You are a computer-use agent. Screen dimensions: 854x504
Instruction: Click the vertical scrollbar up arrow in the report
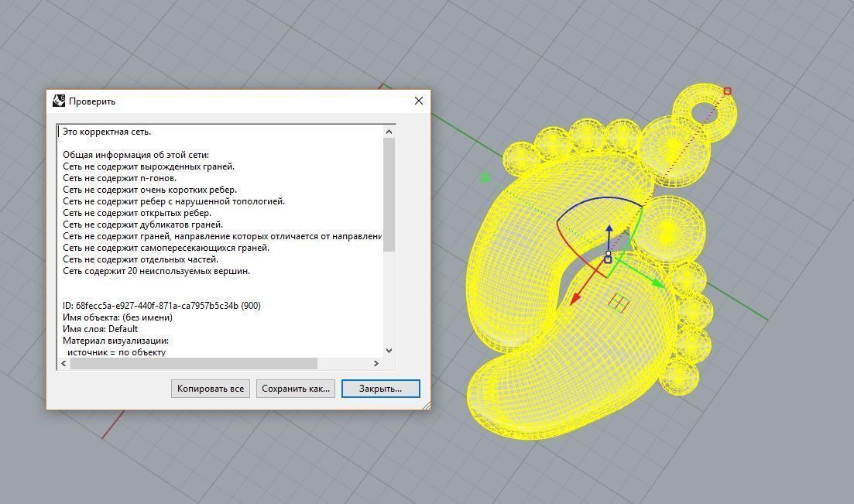389,132
